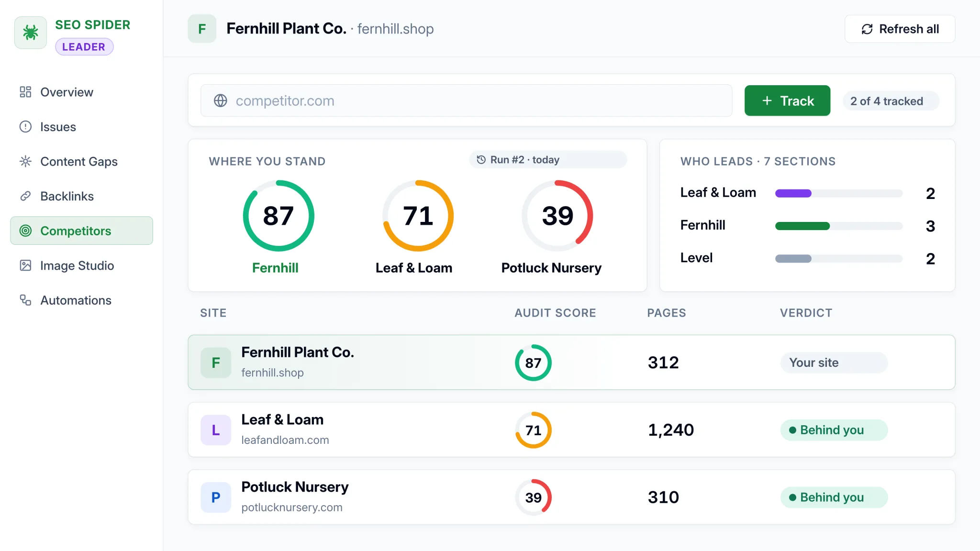
Task: Click the green Fernhill leads bar
Action: point(802,226)
